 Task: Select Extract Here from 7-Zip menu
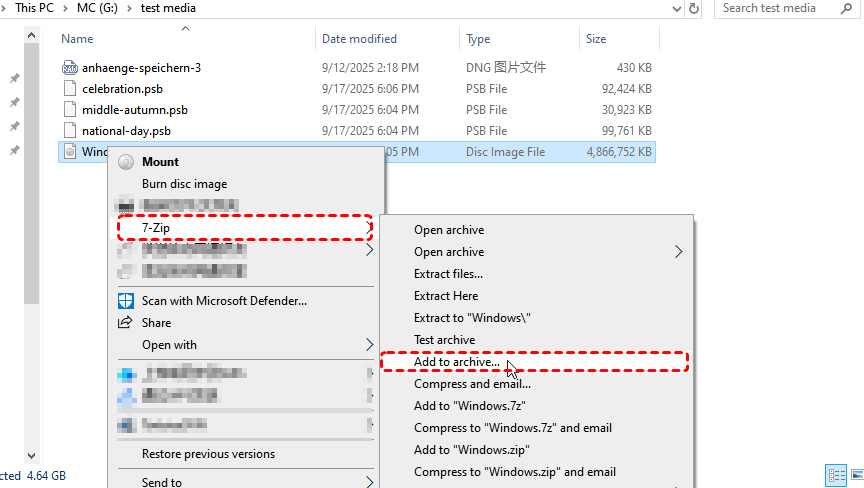point(446,296)
